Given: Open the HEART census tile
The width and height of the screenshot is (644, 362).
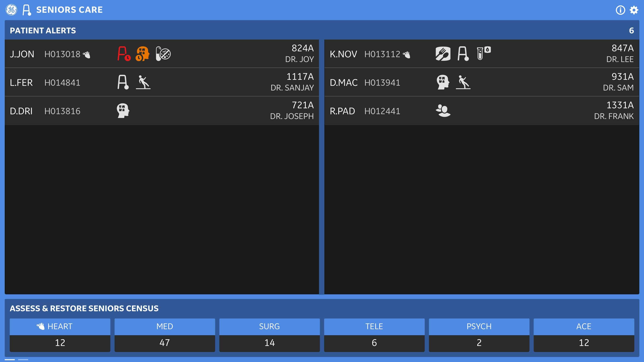Looking at the screenshot, I should [x=60, y=335].
